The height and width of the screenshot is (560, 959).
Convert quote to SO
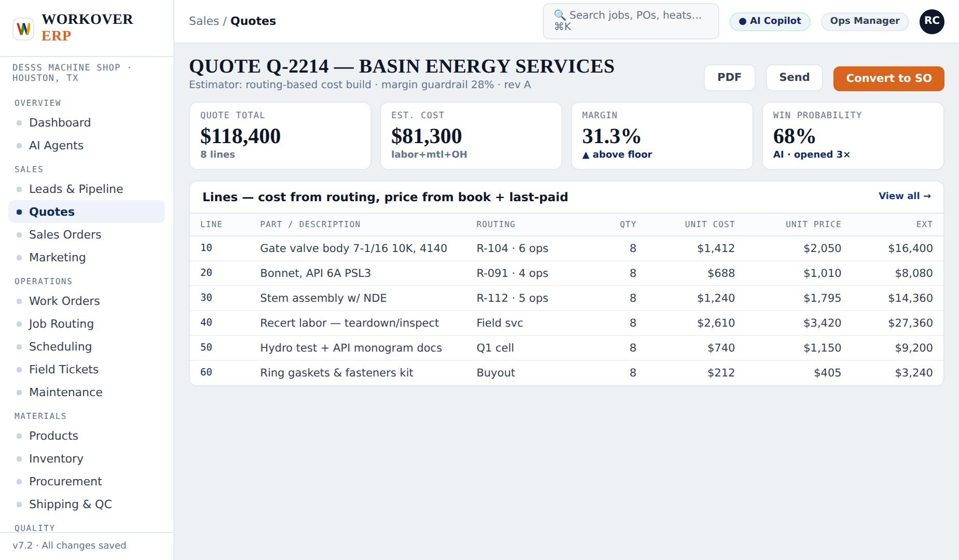888,78
